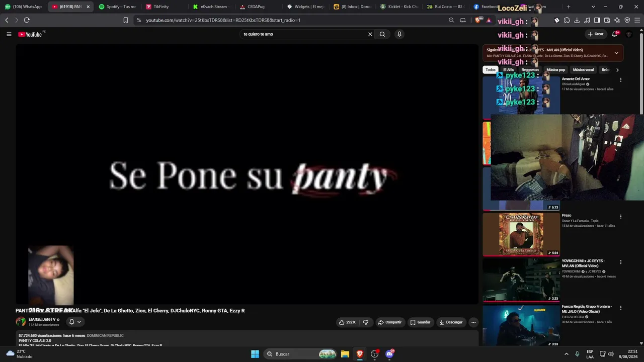Show more filter chips with arrow

click(x=617, y=70)
